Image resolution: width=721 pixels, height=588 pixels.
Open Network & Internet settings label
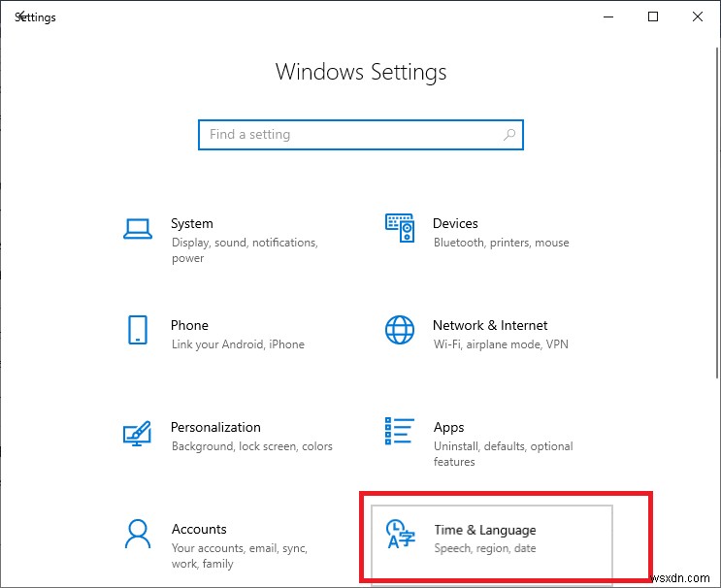[490, 325]
